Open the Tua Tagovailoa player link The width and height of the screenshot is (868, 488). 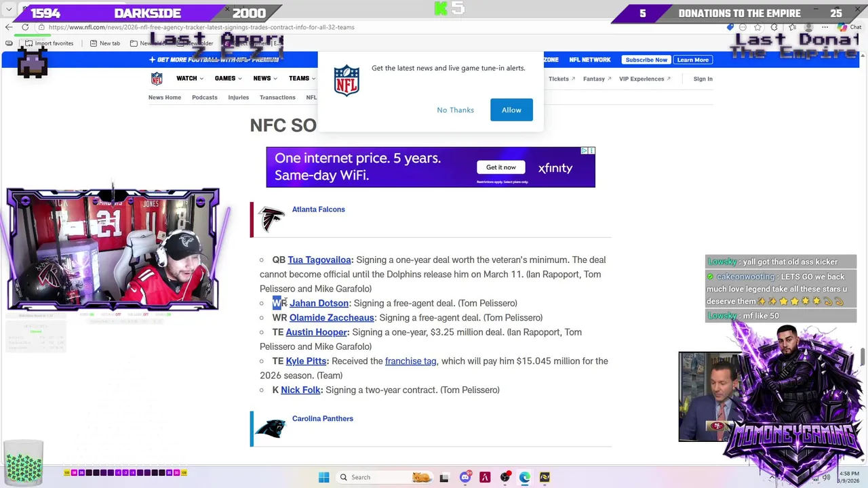[x=319, y=260]
